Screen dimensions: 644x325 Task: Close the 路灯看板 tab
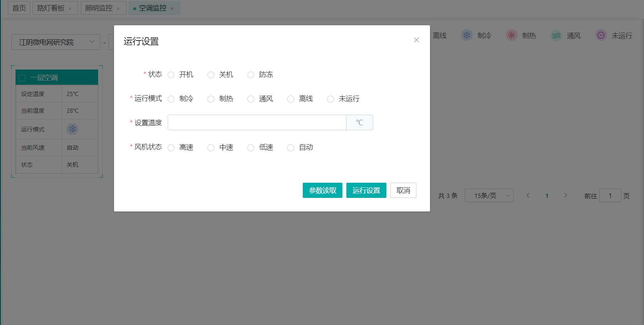tap(70, 9)
